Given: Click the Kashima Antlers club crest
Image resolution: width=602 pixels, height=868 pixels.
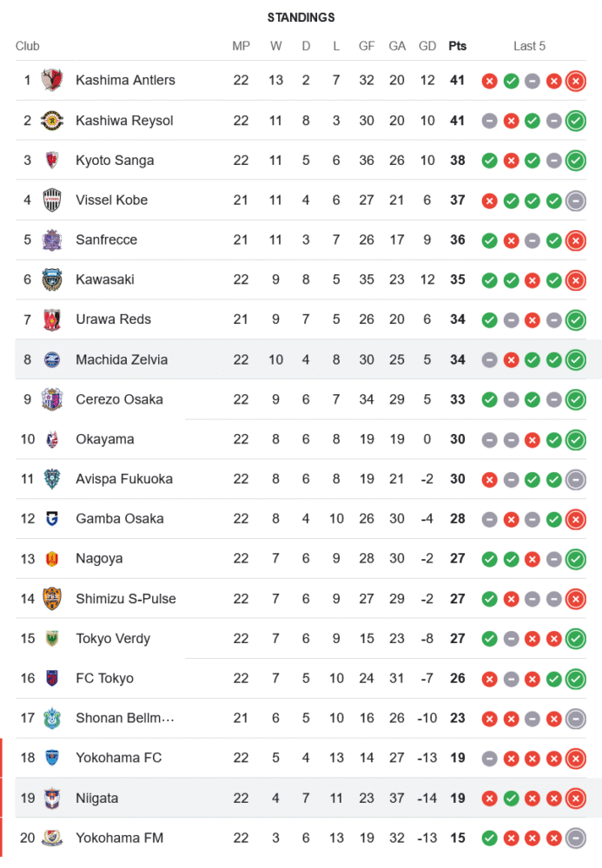Looking at the screenshot, I should click(52, 80).
